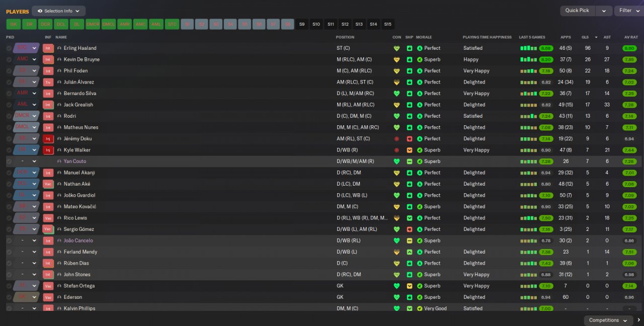The height and width of the screenshot is (326, 644).
Task: Click Phil Foden's Perfect morale arrow icon
Action: pos(420,71)
